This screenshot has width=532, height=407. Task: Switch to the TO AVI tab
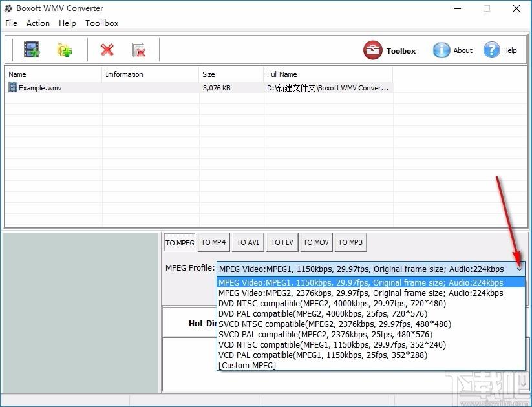[248, 242]
